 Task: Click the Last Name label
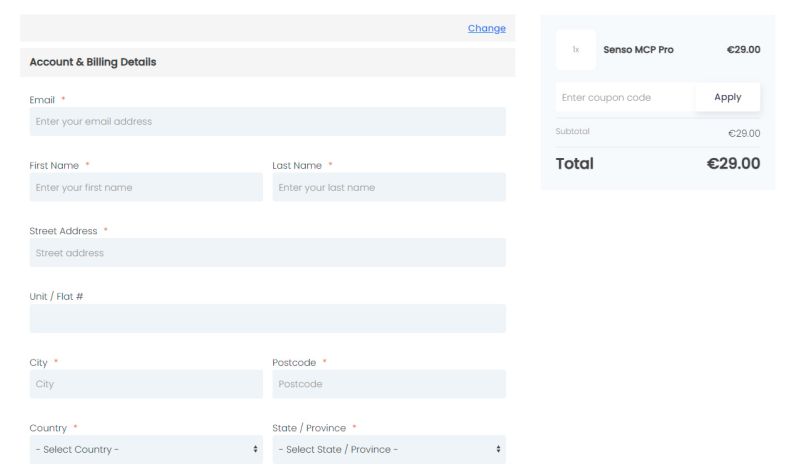297,165
